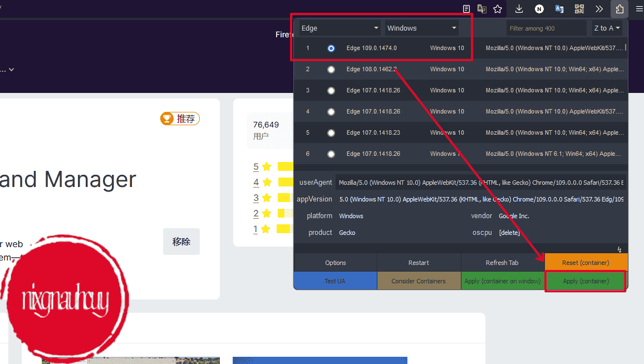The height and width of the screenshot is (364, 644).
Task: Choose radio for row 4 Edge 107.0.1418.26
Action: click(x=331, y=112)
